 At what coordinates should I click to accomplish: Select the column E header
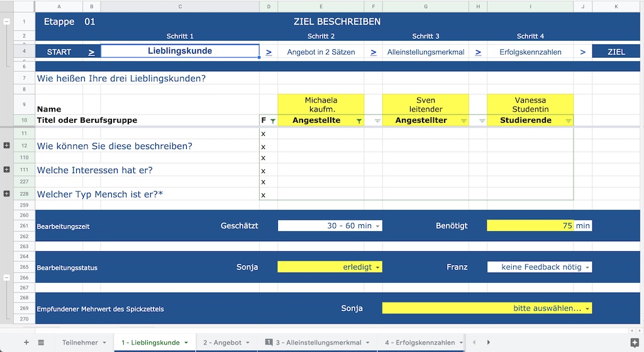click(321, 6)
